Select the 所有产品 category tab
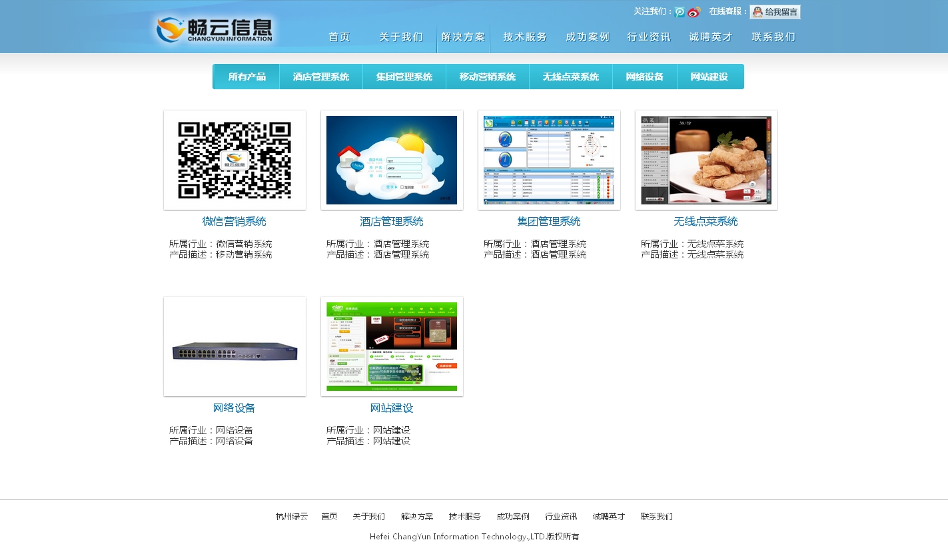This screenshot has height=560, width=948. pos(246,77)
